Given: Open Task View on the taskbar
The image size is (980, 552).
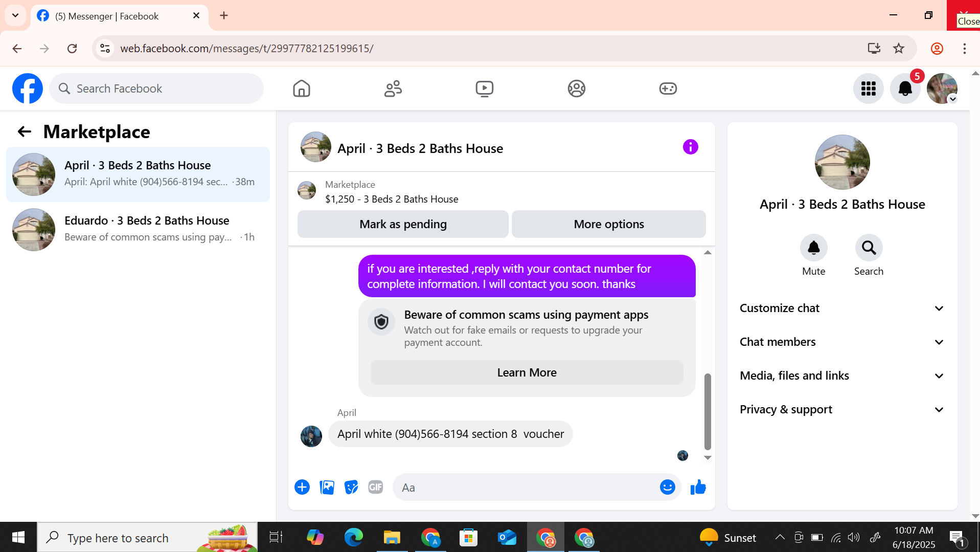Looking at the screenshot, I should coord(276,537).
